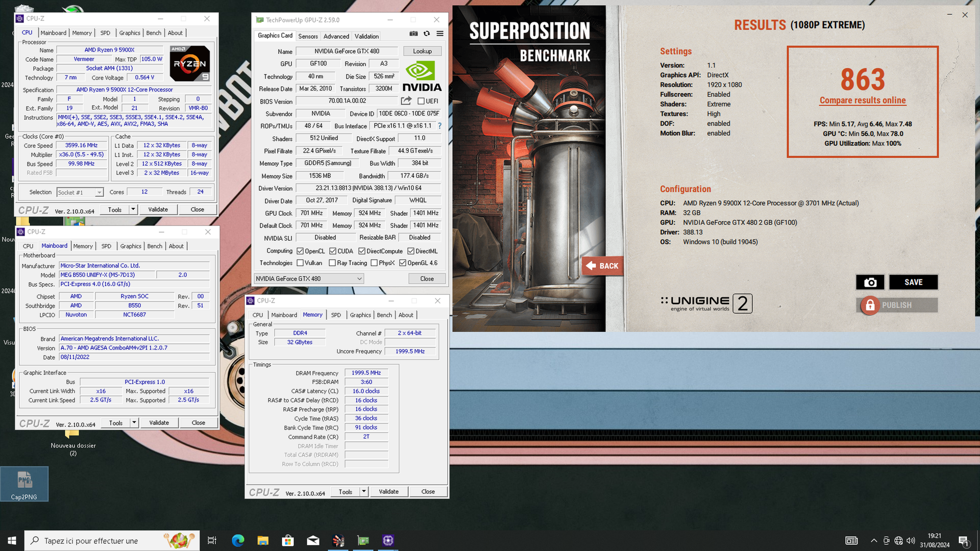Toggle the DirectML checkbox
980x551 pixels.
(x=411, y=251)
